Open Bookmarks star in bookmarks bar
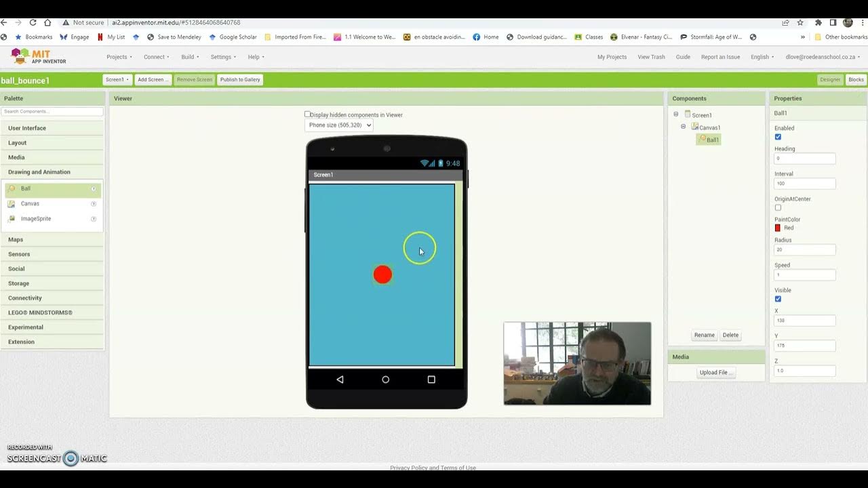The height and width of the screenshot is (488, 868). (33, 37)
